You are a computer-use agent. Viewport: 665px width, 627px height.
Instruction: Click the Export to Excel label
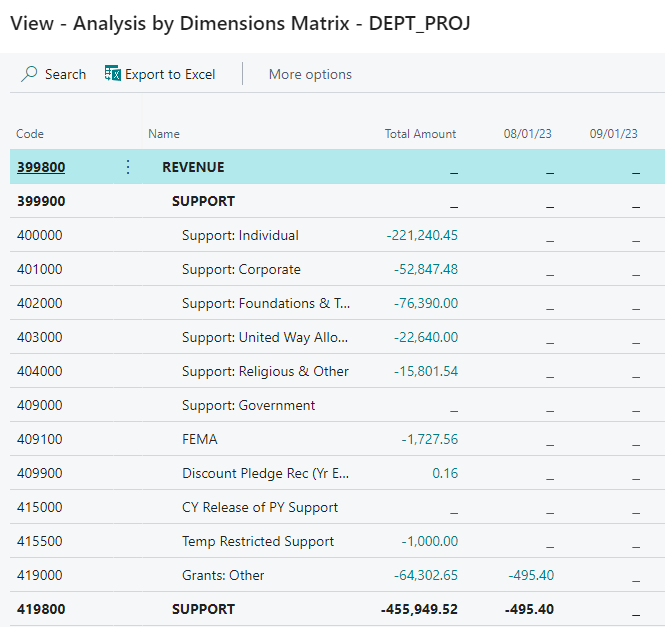170,74
